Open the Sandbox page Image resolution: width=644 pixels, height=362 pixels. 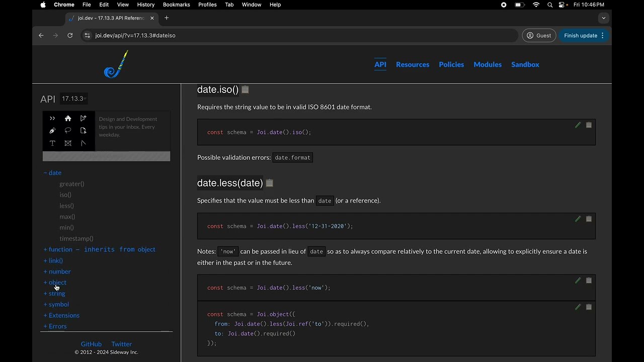point(525,64)
